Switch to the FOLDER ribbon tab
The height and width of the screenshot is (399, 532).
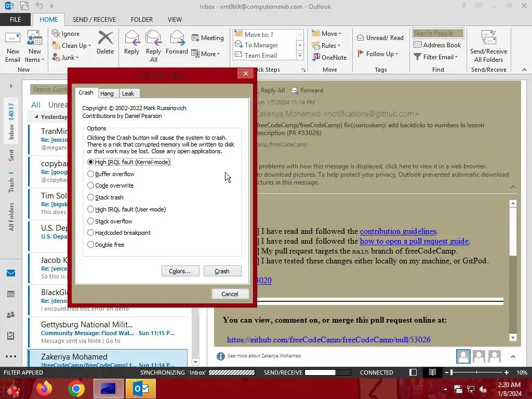(x=142, y=19)
